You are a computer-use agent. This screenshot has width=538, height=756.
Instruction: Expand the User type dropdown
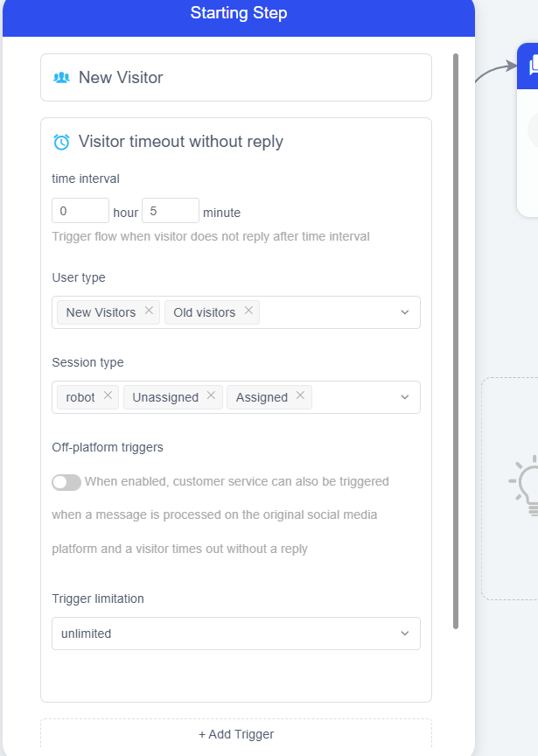coord(404,312)
